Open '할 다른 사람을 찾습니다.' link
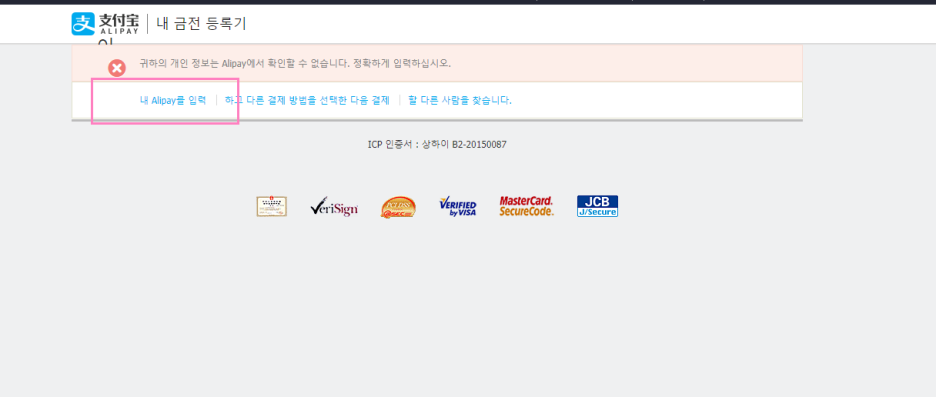 coord(460,100)
